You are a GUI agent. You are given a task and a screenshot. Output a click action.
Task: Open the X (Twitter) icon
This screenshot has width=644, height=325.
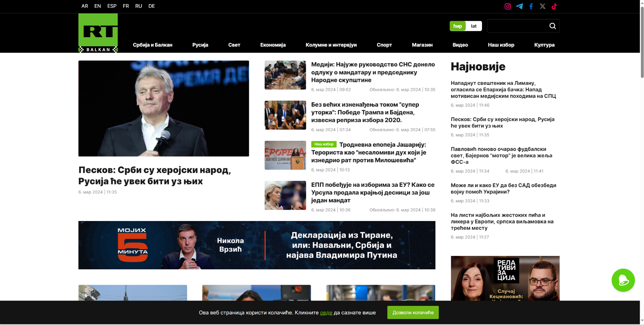[x=542, y=6]
